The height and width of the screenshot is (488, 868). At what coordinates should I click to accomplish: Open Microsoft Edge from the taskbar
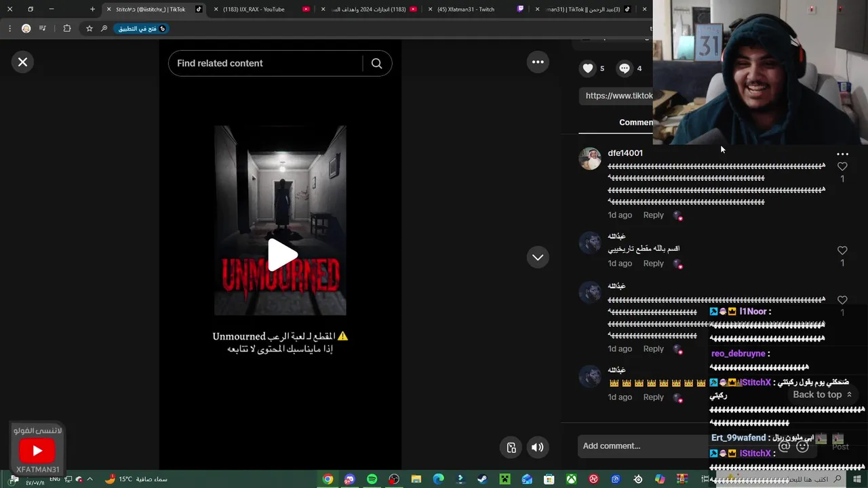tap(438, 479)
